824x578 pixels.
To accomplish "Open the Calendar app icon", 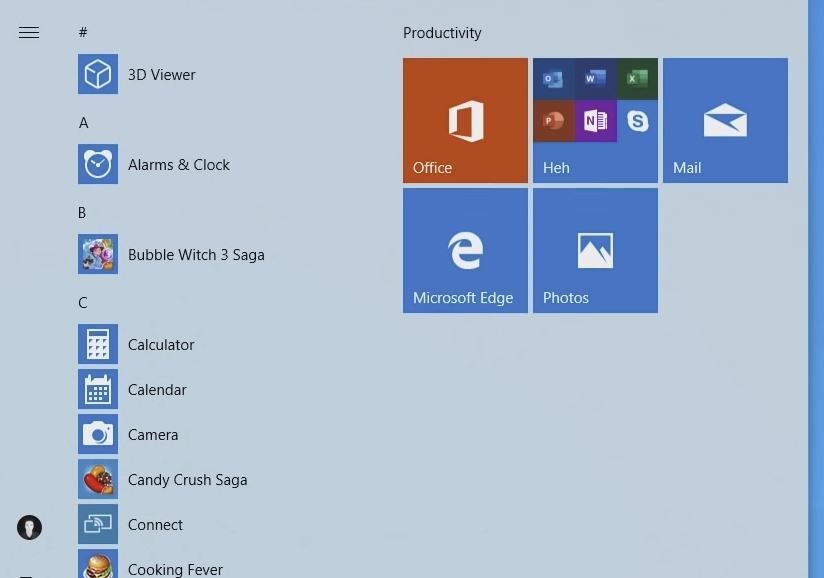I will click(98, 390).
